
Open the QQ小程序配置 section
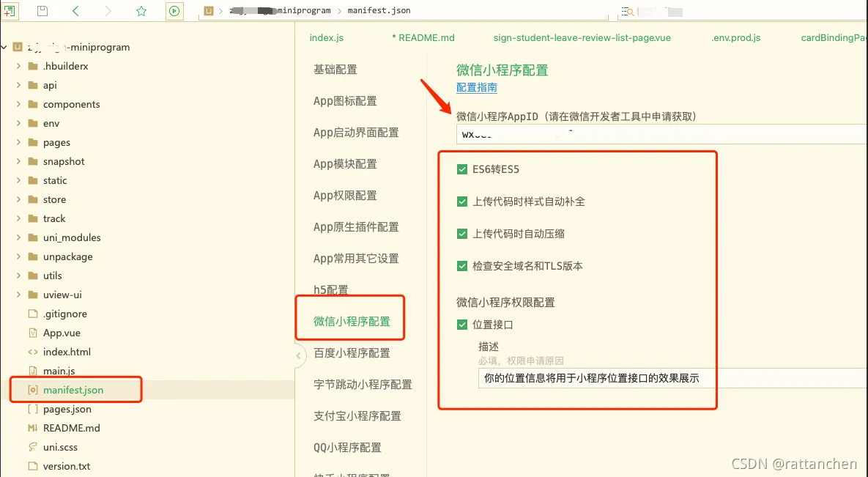point(347,448)
